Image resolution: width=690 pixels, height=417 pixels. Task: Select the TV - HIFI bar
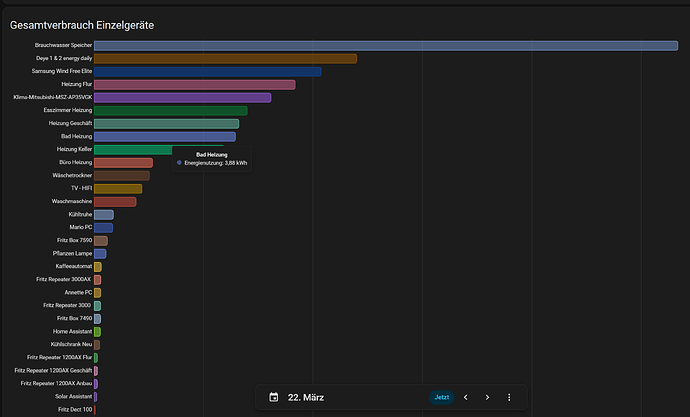point(118,189)
